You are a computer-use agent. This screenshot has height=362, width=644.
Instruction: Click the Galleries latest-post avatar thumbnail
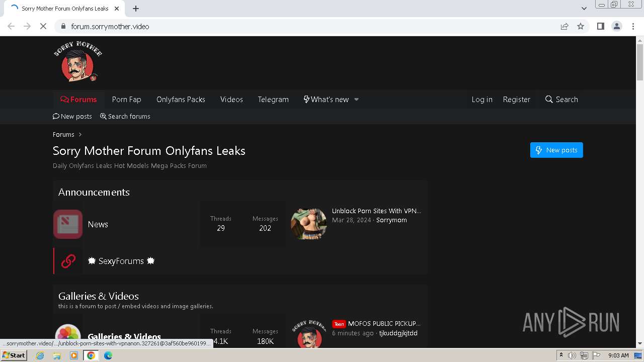pyautogui.click(x=309, y=333)
